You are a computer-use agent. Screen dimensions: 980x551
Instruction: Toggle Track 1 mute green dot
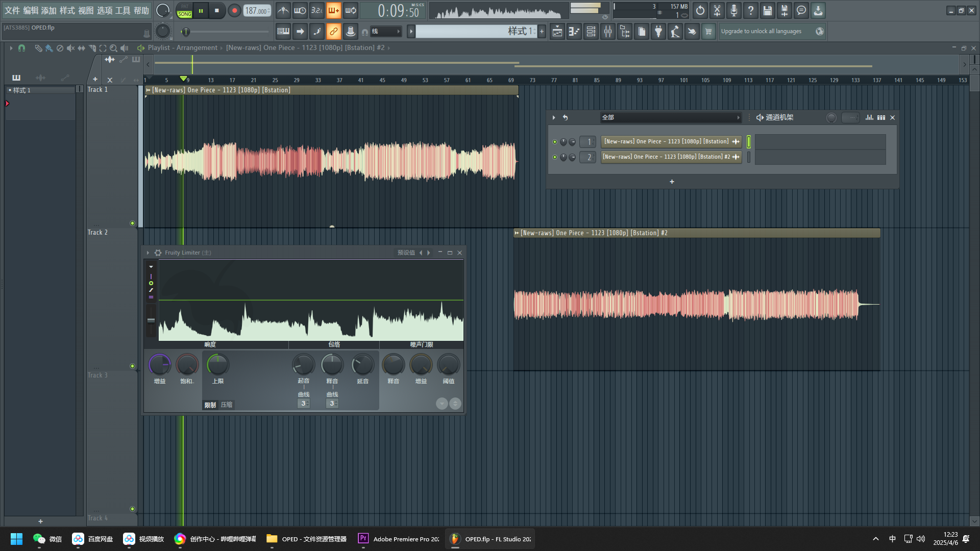(x=133, y=223)
